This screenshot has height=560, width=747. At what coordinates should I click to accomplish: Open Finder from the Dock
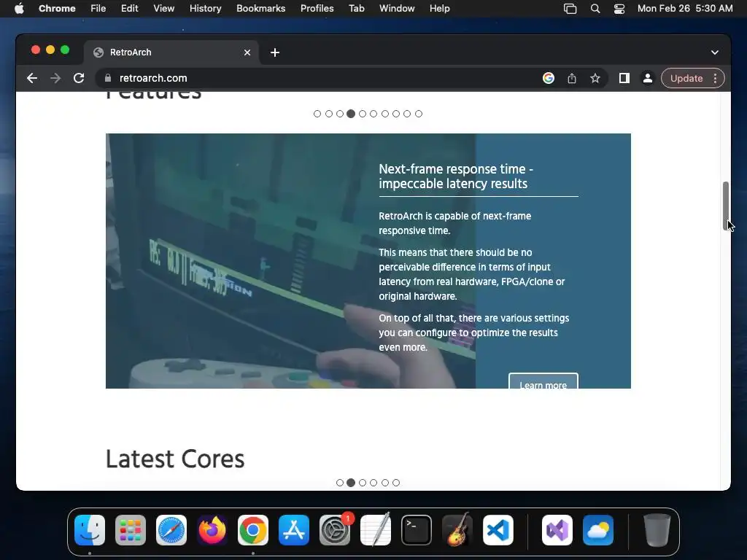[90, 530]
